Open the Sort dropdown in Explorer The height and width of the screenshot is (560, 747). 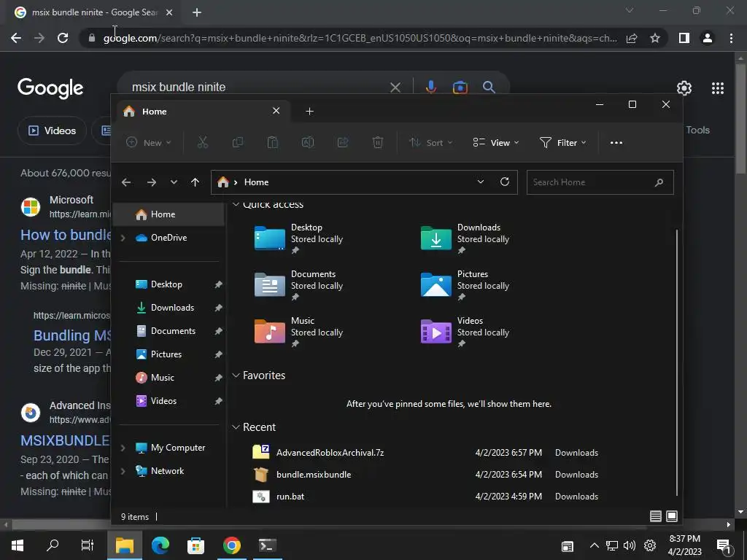[430, 142]
